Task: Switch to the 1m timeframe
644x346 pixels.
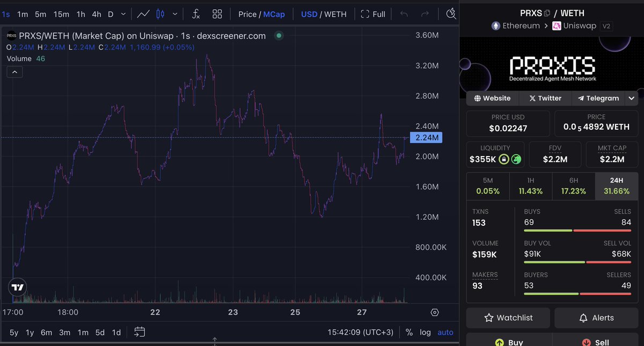Action: (22, 14)
